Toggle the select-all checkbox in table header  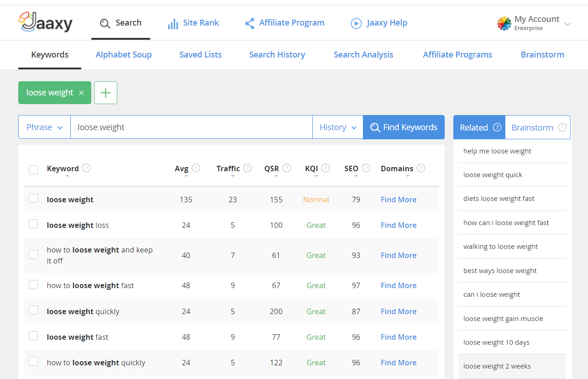click(33, 170)
